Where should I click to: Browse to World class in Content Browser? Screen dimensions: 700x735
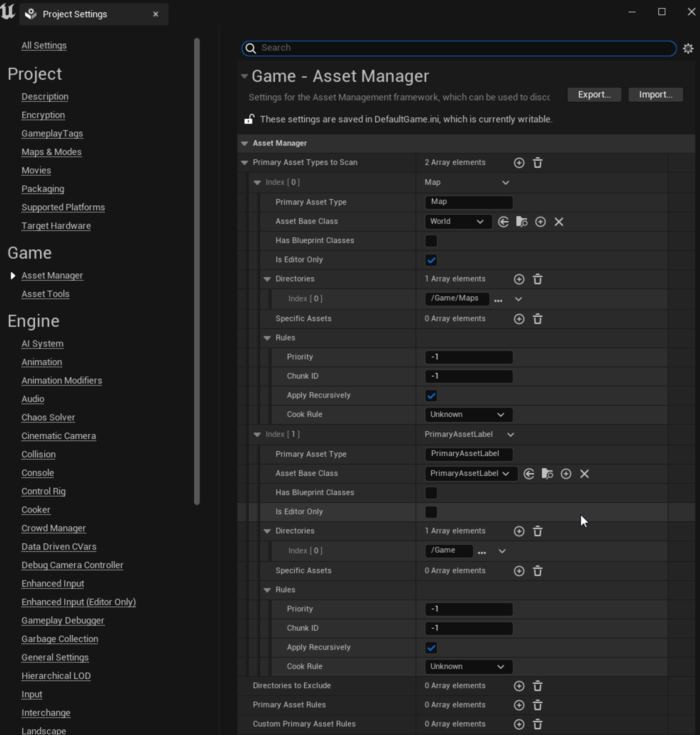521,221
